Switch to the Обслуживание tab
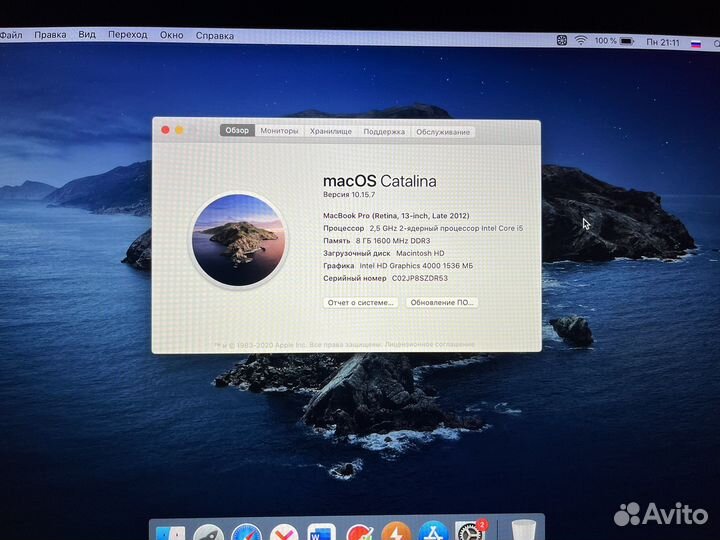 (x=443, y=132)
